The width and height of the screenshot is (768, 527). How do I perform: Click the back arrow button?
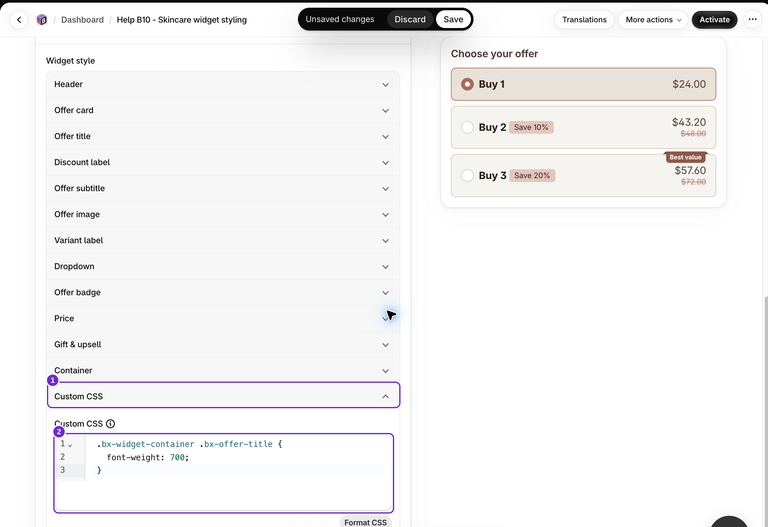coord(19,20)
